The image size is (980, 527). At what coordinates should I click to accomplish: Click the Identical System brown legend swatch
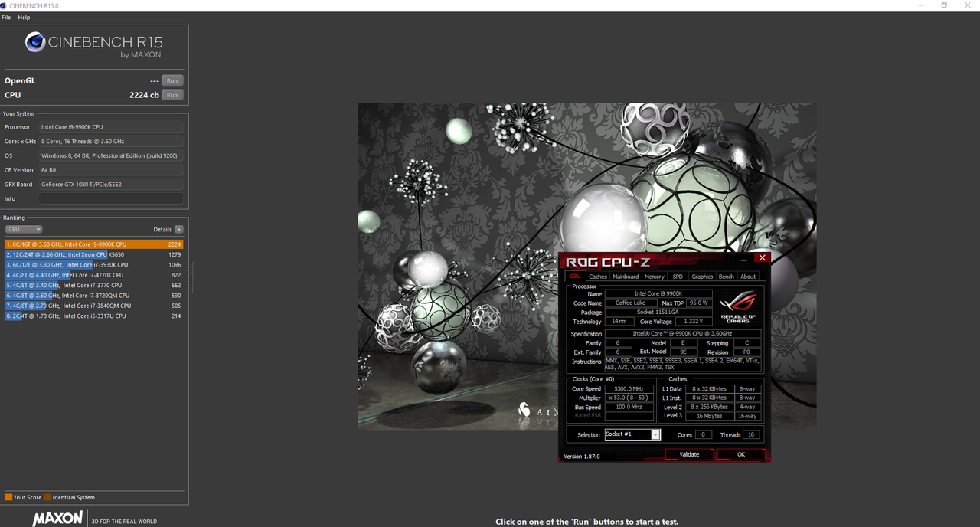(x=47, y=498)
